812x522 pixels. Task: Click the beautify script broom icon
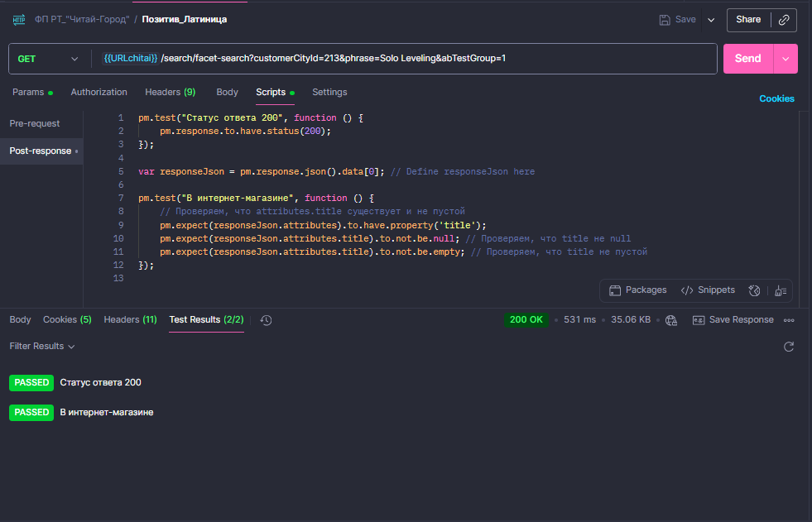(x=781, y=290)
